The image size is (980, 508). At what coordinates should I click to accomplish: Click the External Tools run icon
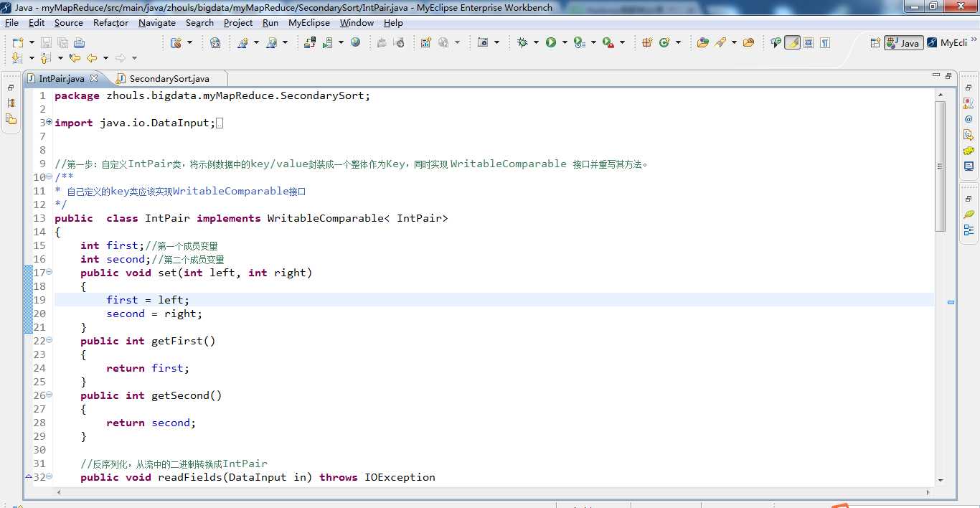pyautogui.click(x=608, y=42)
